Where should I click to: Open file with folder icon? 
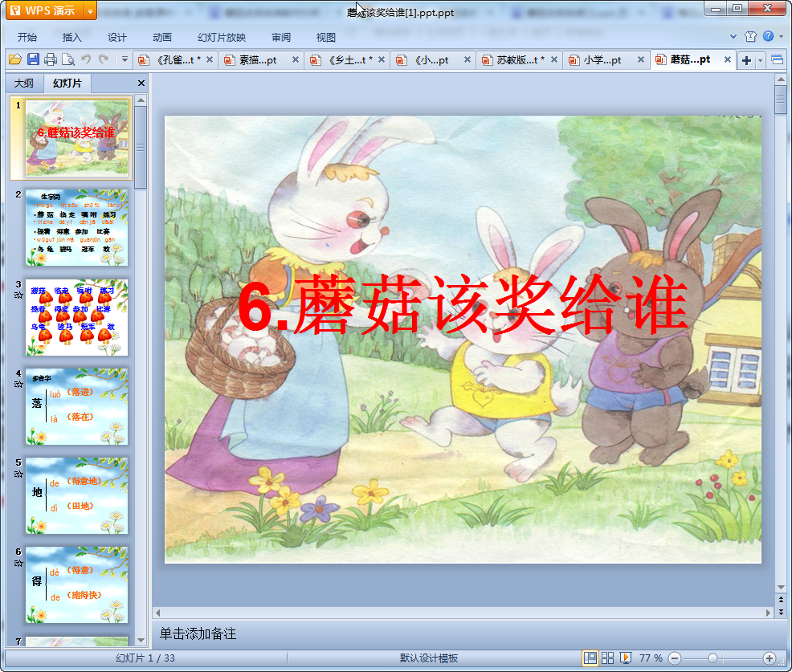coord(15,59)
